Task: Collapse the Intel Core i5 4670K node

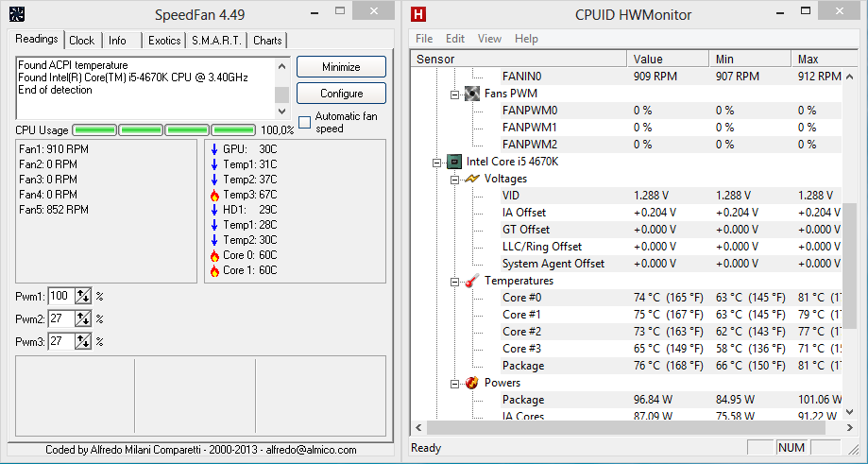Action: (436, 163)
